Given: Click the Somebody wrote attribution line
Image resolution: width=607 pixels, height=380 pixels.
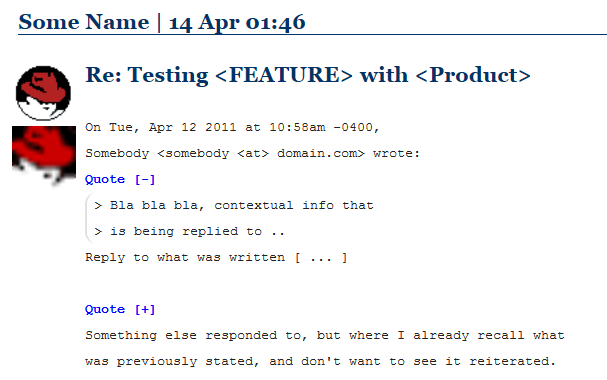Looking at the screenshot, I should tap(252, 154).
